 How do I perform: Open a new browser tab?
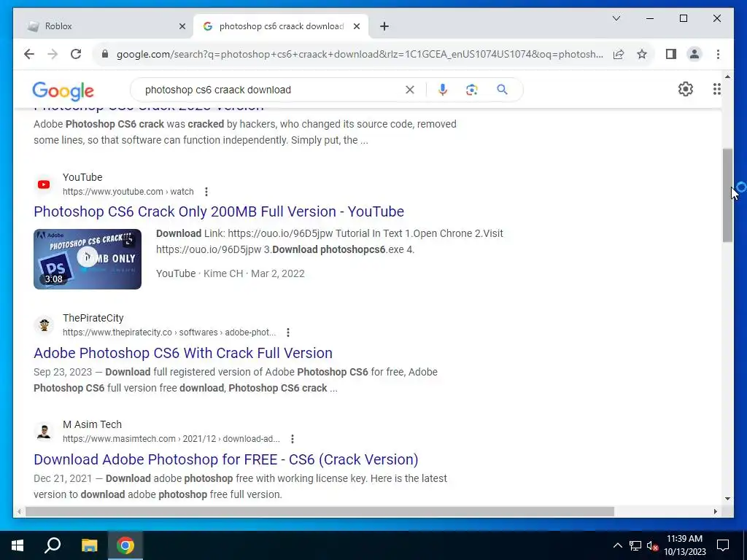[384, 26]
